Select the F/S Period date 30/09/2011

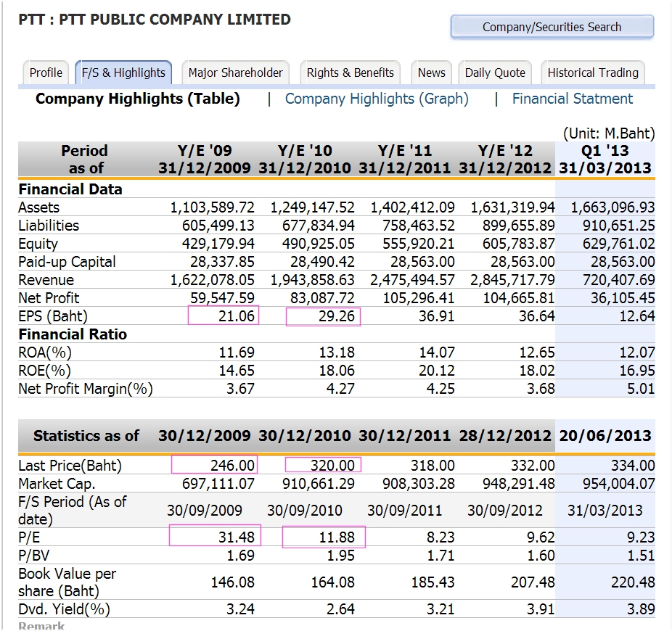click(404, 510)
